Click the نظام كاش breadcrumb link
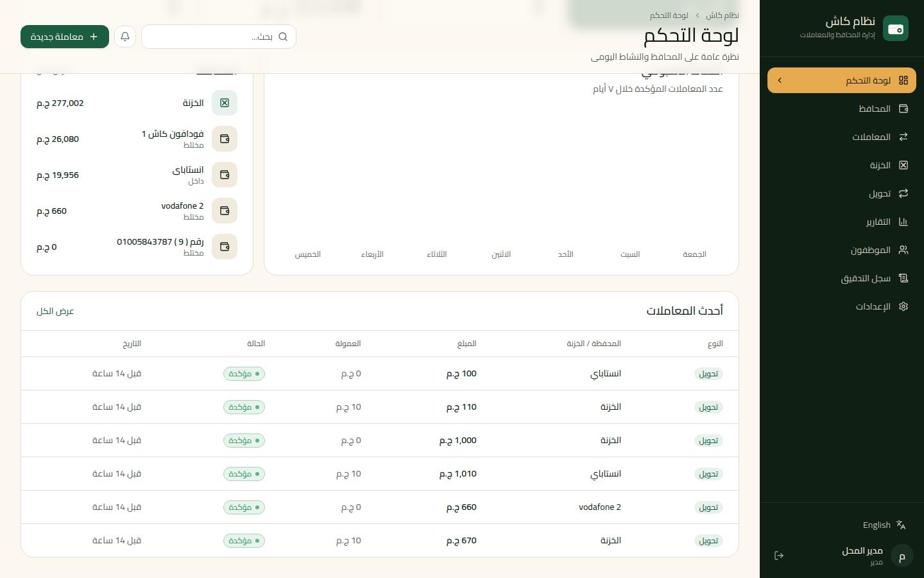 click(723, 15)
